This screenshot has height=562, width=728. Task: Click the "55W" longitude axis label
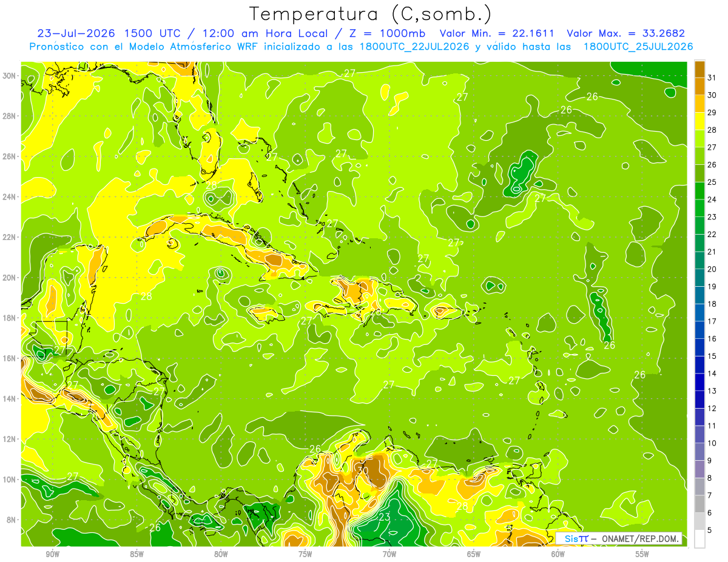pyautogui.click(x=642, y=554)
